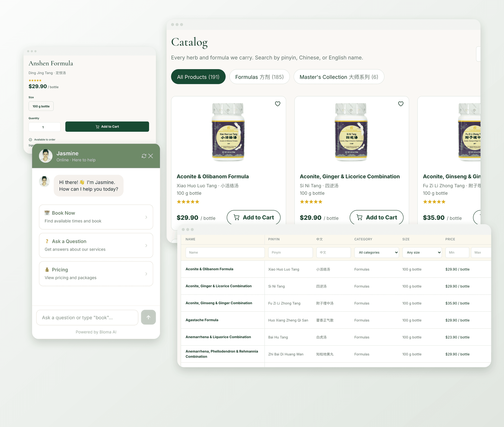
Task: Focus the chat question input box
Action: click(x=87, y=317)
